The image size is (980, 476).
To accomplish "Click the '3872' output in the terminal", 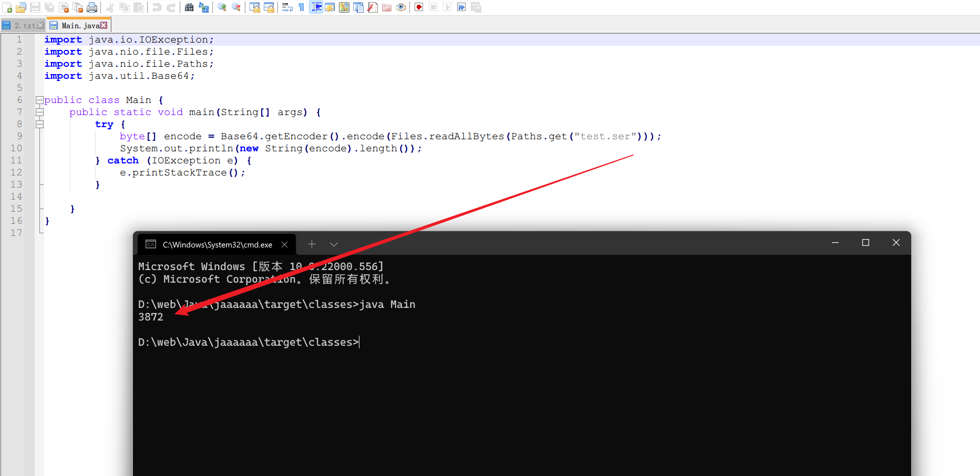I will 151,317.
